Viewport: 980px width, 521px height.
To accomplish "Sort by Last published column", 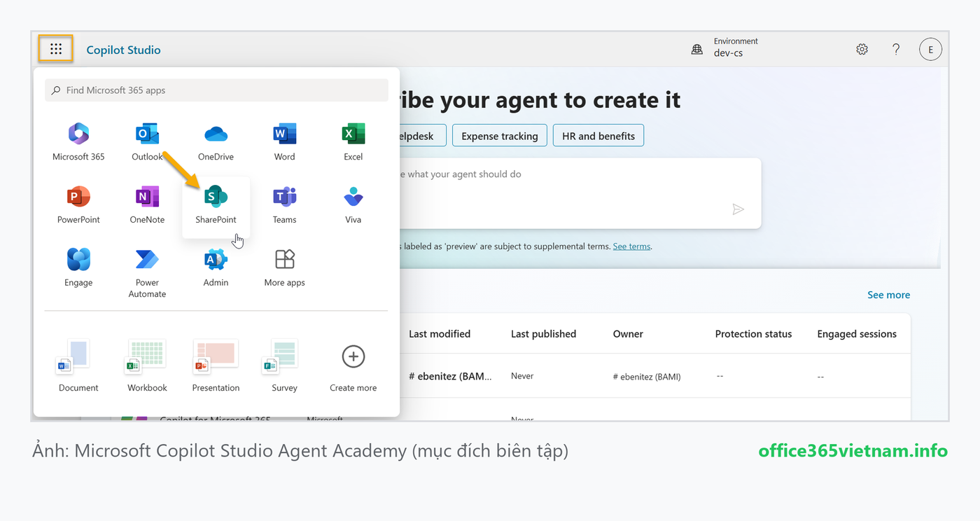I will point(543,334).
